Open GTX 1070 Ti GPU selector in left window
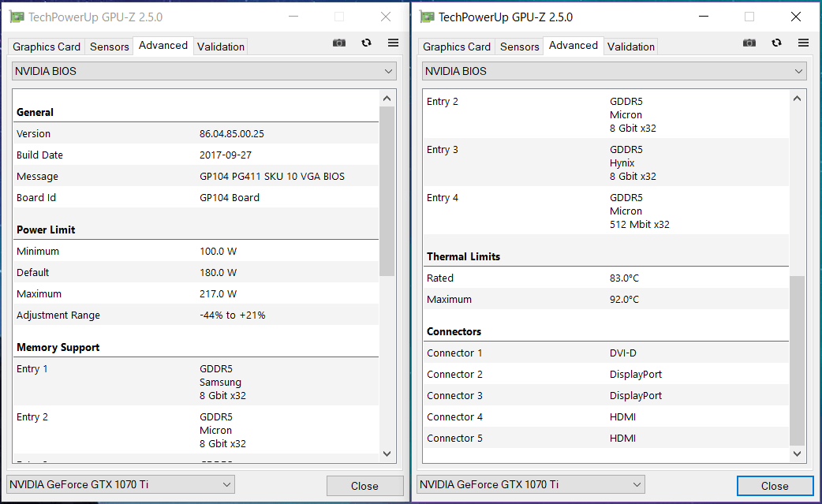822x504 pixels. pyautogui.click(x=121, y=484)
